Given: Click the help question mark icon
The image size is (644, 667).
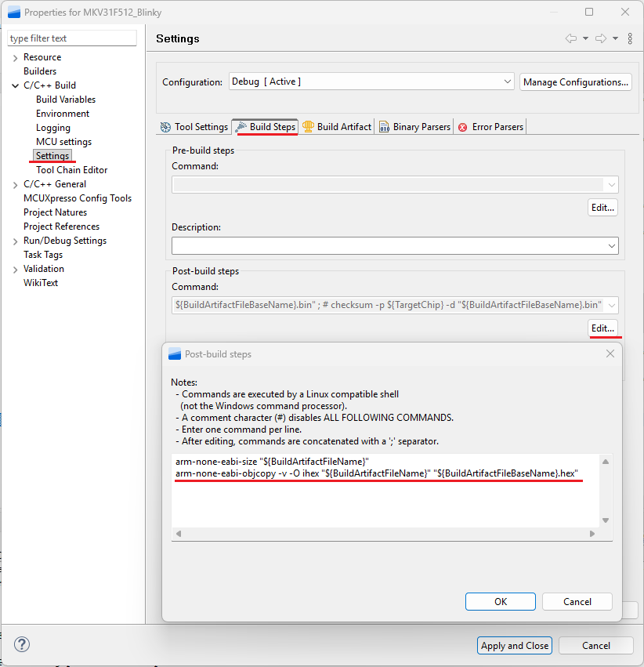Looking at the screenshot, I should (22, 645).
